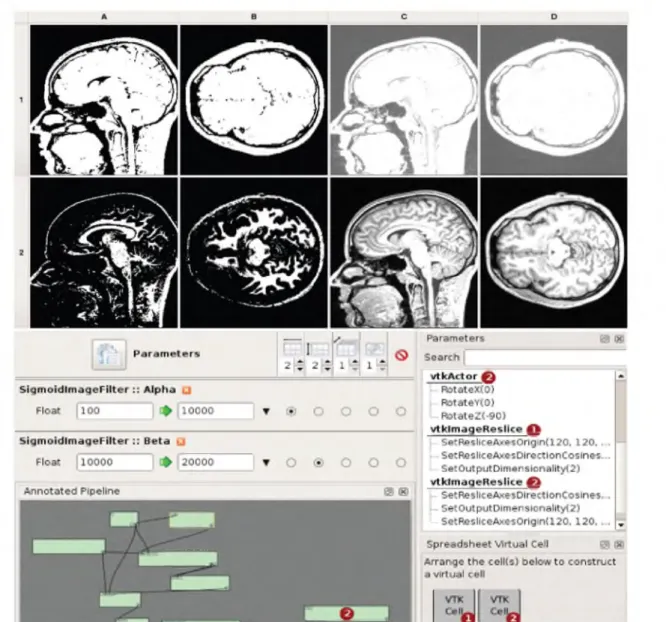This screenshot has height=622, width=666.
Task: Select the third radio button in Alpha row
Action: [x=346, y=411]
